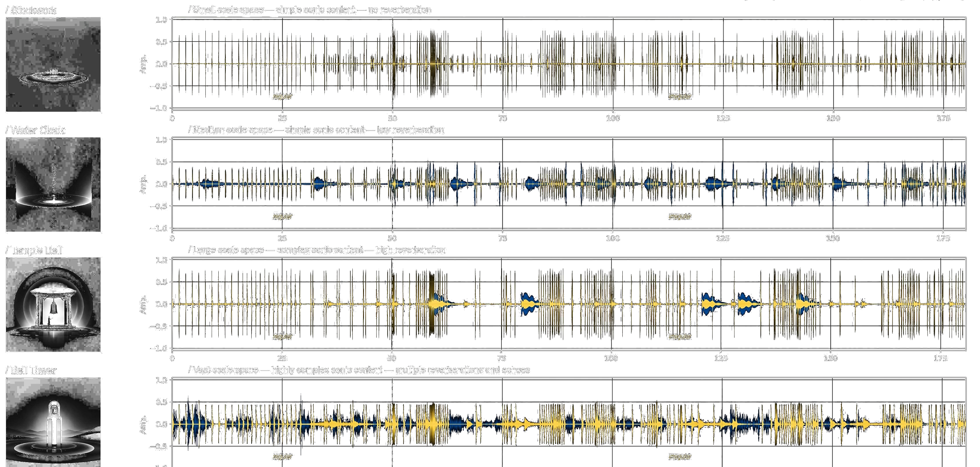Select the Temple Bell thumbnail image

(53, 305)
